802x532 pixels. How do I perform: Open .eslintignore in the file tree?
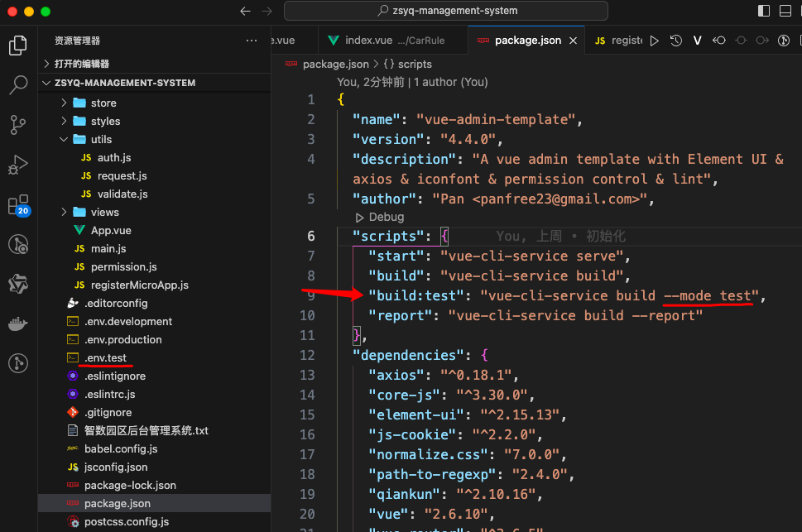(x=155, y=376)
